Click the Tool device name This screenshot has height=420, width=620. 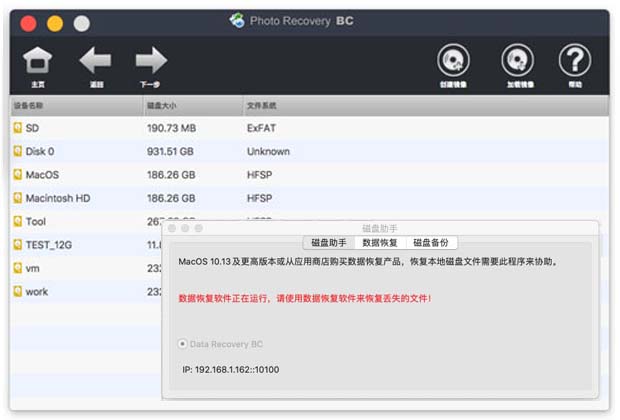pos(36,221)
